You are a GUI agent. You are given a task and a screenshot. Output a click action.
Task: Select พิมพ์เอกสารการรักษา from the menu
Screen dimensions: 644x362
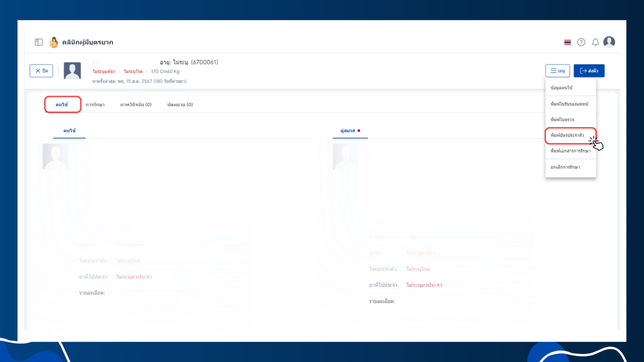(x=570, y=151)
